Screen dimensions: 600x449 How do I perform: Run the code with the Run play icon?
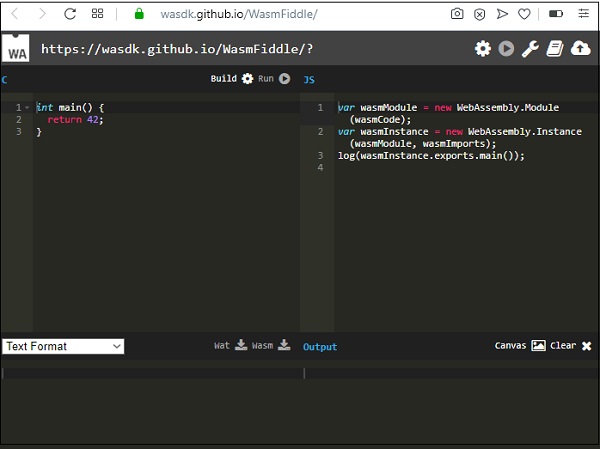coord(285,79)
